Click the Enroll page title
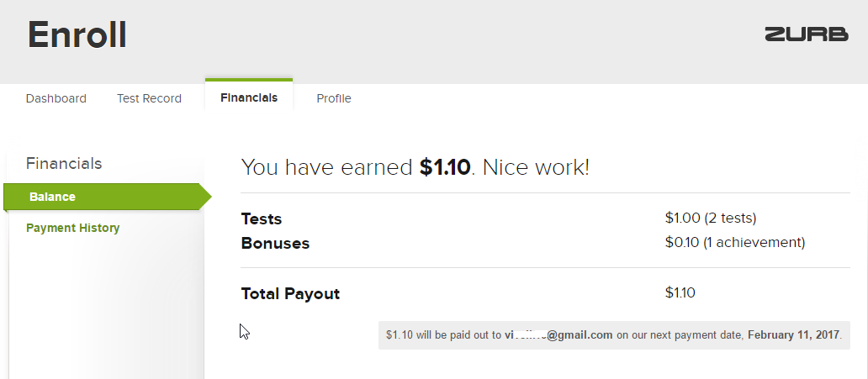Image resolution: width=868 pixels, height=379 pixels. 77,34
